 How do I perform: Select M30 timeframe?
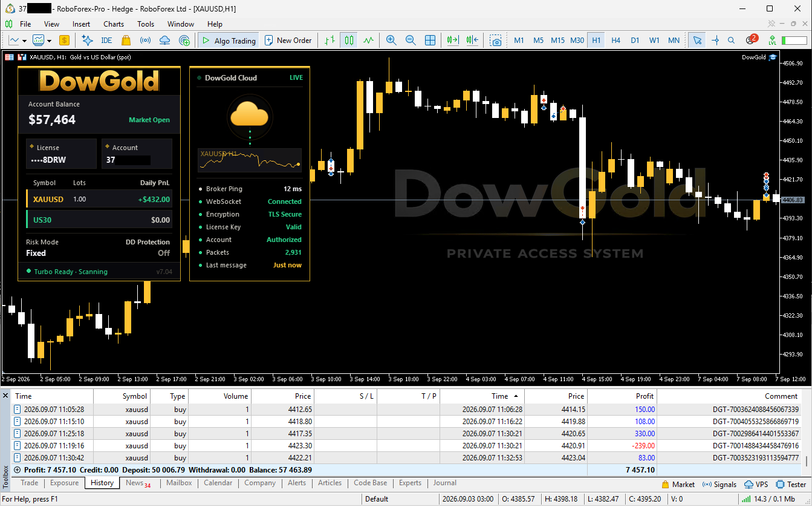click(577, 41)
